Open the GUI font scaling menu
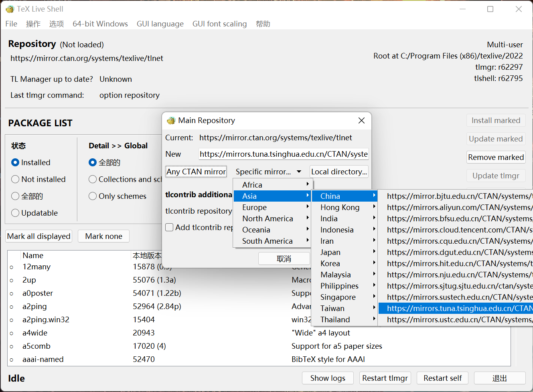This screenshot has height=392, width=533. click(219, 24)
